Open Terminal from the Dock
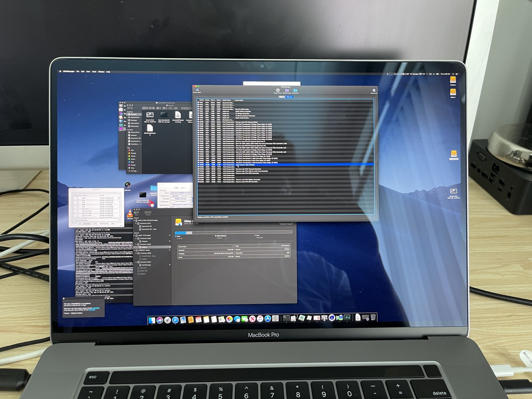532x399 pixels. [286, 318]
